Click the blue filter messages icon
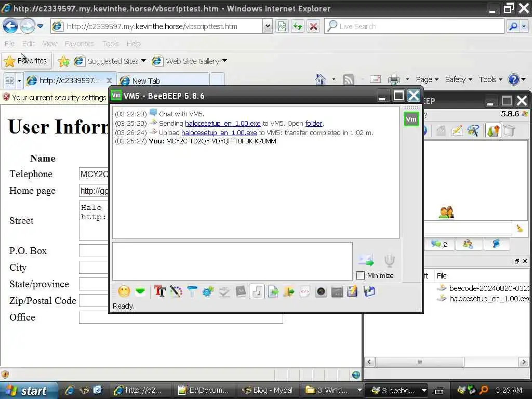 tap(192, 291)
